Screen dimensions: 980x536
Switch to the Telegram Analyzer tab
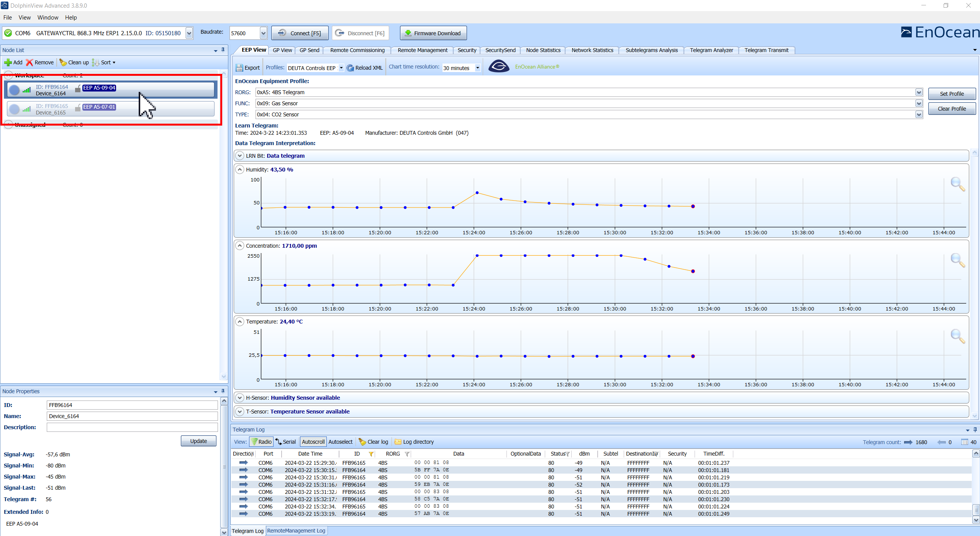(711, 50)
